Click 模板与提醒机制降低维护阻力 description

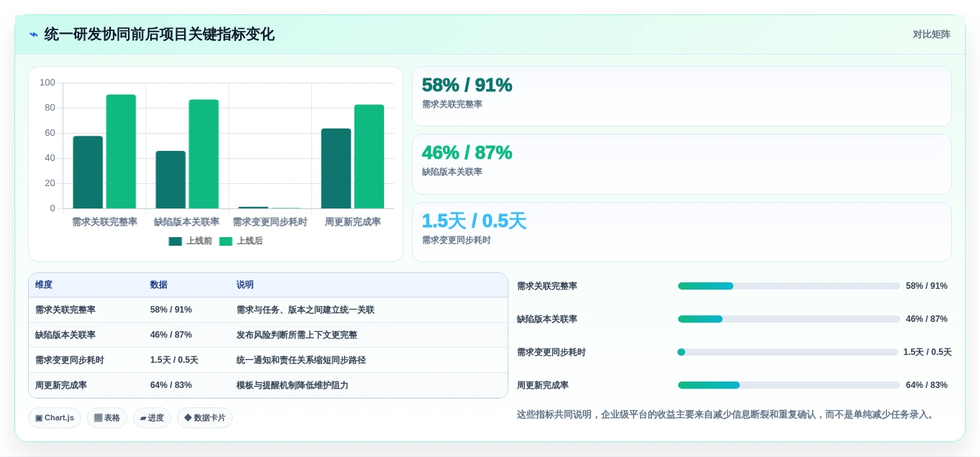pyautogui.click(x=293, y=385)
